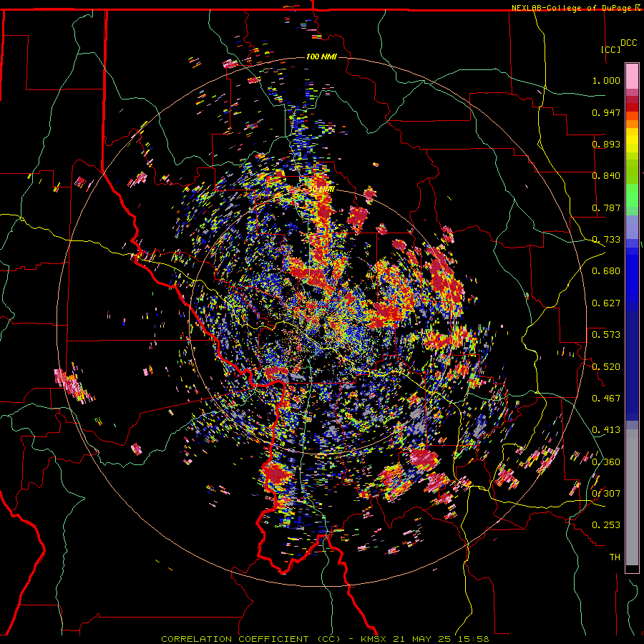This screenshot has width=644, height=644.
Task: Click the 0.253 scale value
Action: [606, 525]
